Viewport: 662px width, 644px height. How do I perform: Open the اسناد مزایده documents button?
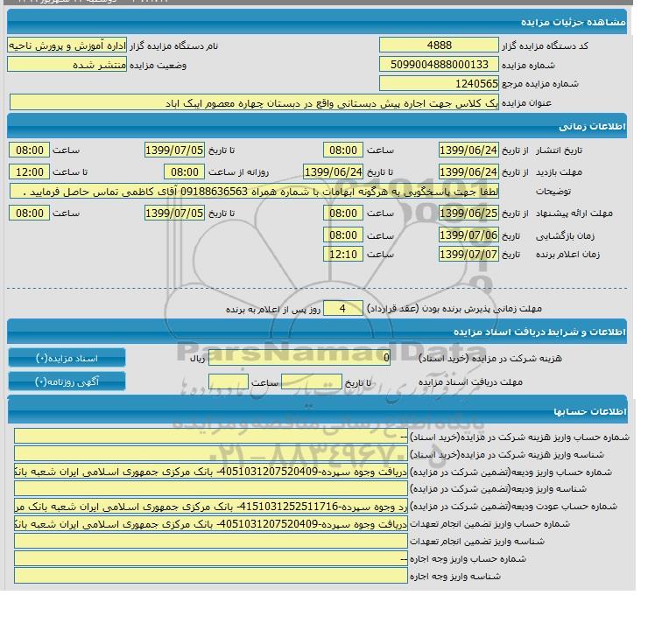67,358
